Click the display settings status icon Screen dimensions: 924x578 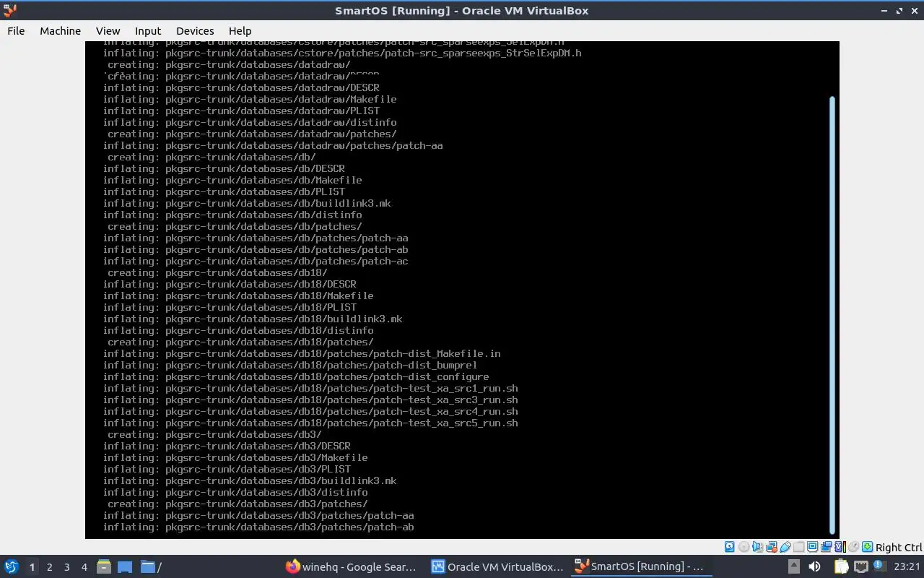click(812, 547)
